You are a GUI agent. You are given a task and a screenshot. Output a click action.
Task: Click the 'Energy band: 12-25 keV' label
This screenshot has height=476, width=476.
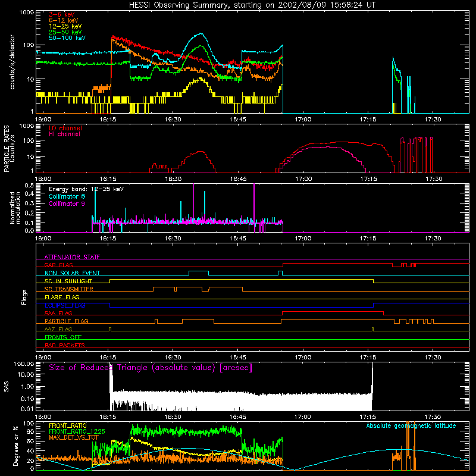tap(86, 189)
